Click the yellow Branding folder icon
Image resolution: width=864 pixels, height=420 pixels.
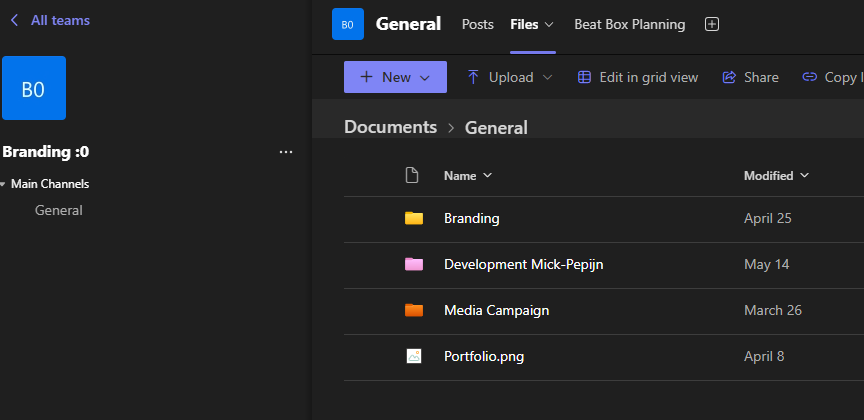pos(414,218)
